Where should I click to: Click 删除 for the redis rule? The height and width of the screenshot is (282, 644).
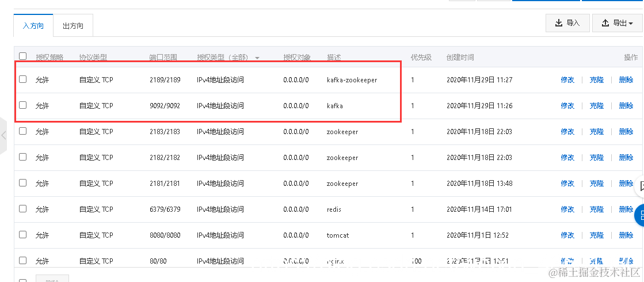point(626,209)
